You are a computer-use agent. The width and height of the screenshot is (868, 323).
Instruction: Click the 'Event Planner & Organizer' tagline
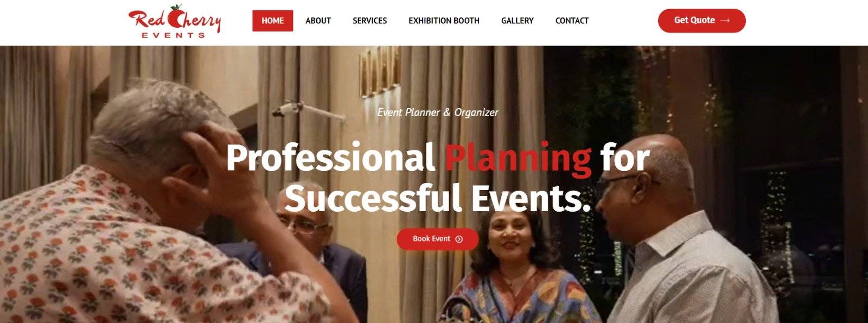click(438, 112)
